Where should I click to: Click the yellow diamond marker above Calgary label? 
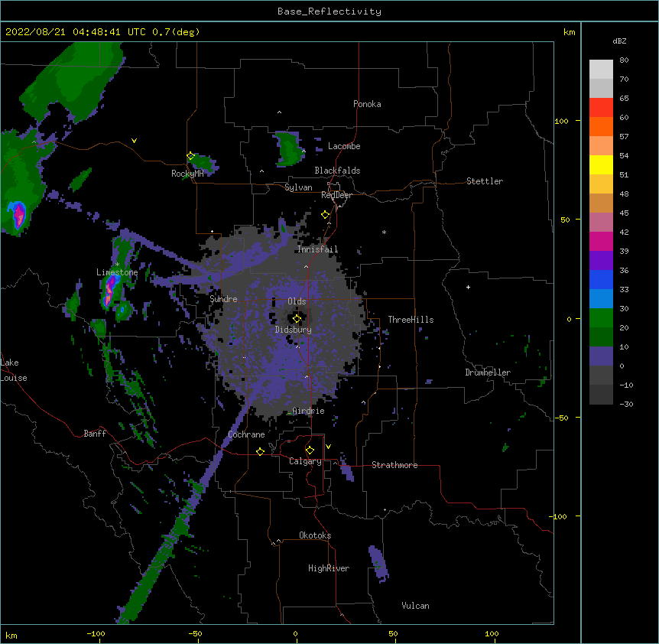(310, 450)
